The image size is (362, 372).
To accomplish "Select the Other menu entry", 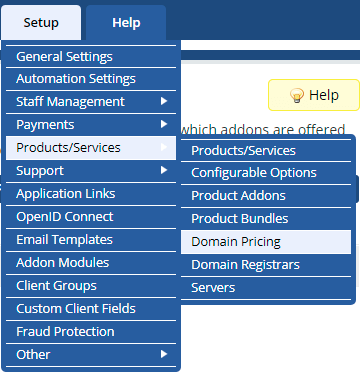I will (x=91, y=354).
